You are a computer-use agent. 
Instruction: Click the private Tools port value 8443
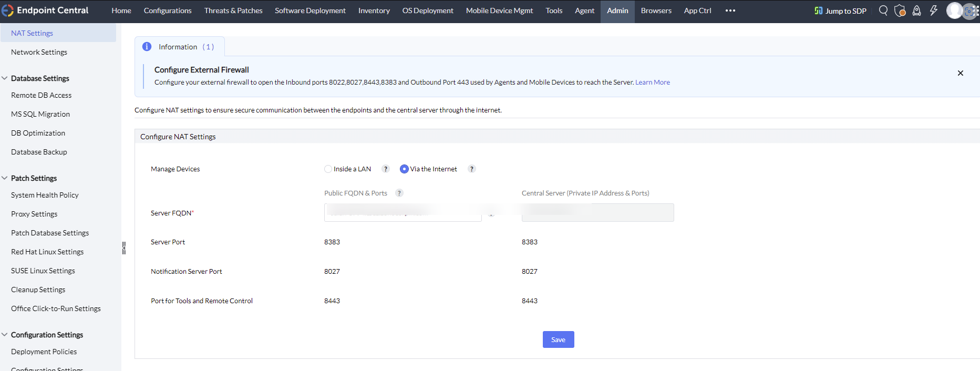coord(530,301)
